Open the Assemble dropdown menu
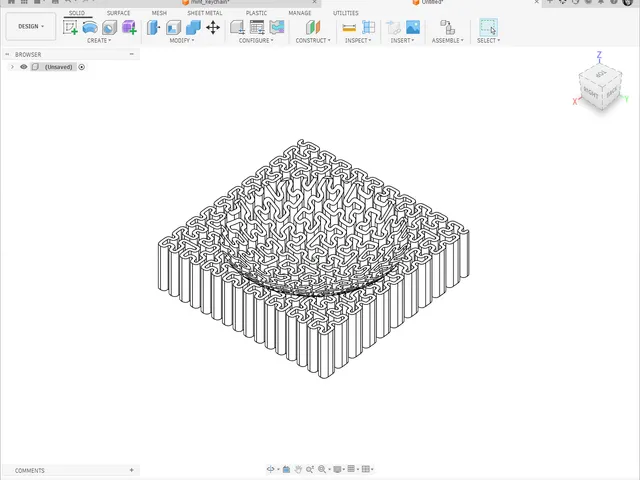640x480 pixels. [448, 40]
